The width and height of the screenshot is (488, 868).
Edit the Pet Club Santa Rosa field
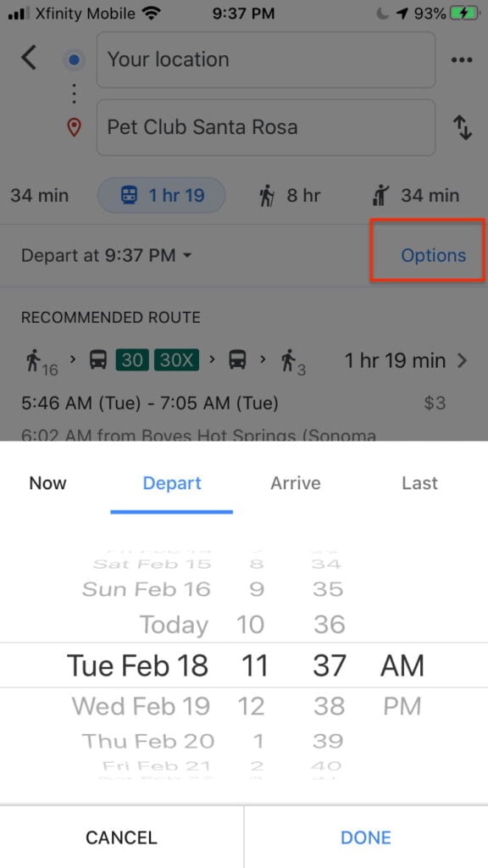coord(265,127)
